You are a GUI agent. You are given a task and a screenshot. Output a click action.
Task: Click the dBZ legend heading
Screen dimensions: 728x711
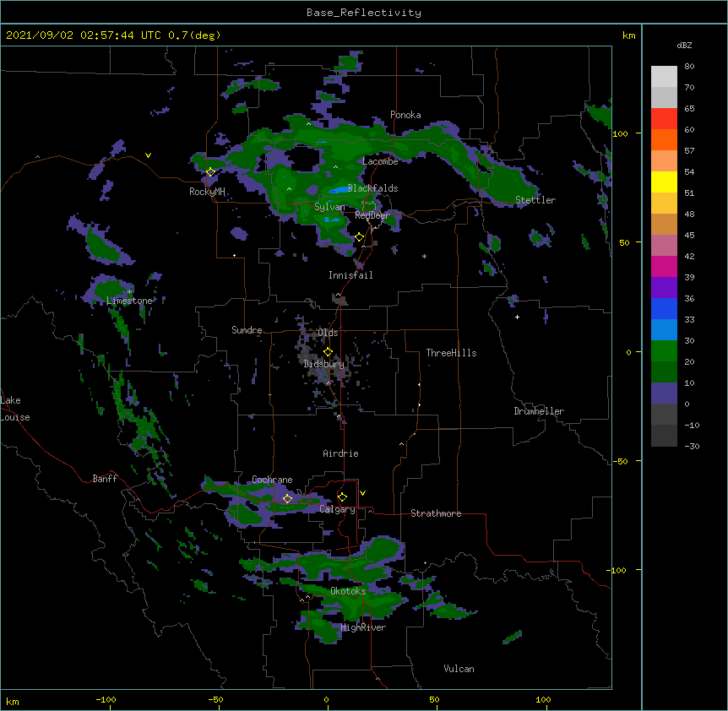click(684, 46)
